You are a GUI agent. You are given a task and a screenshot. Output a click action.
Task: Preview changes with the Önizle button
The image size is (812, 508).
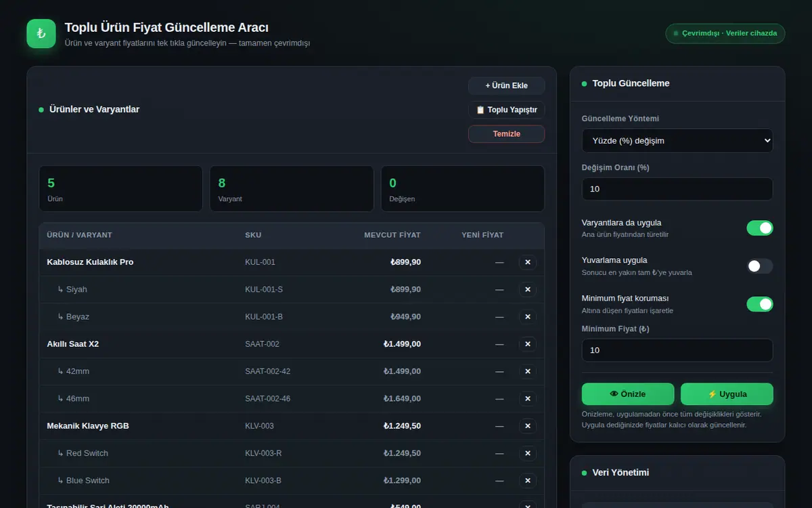tap(628, 394)
